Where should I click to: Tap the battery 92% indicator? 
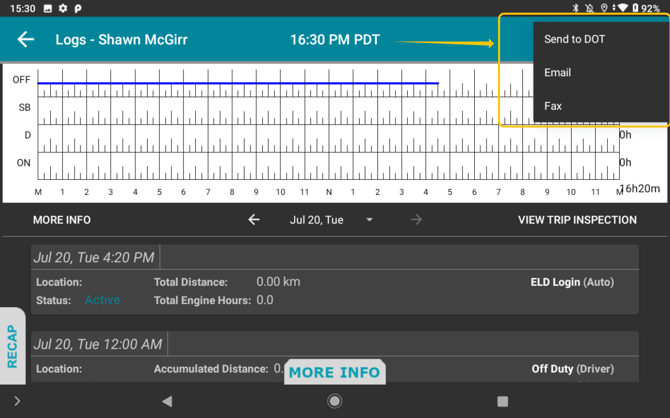point(646,8)
